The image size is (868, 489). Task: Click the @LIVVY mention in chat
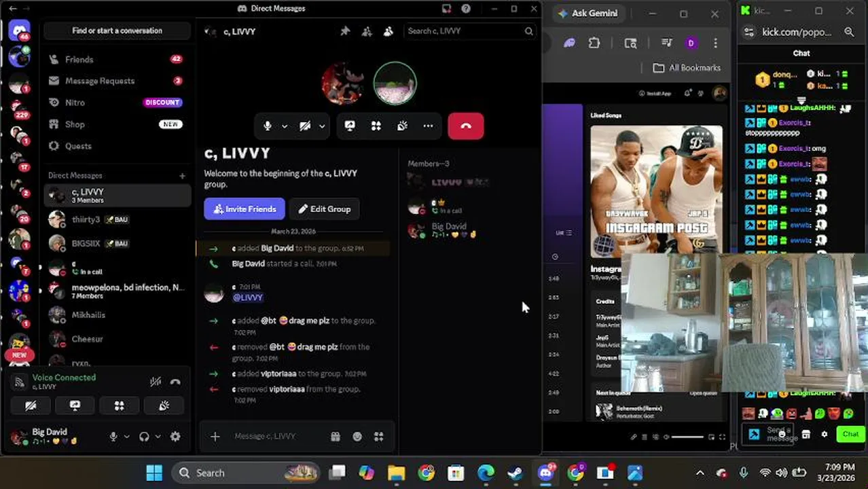[x=248, y=297]
